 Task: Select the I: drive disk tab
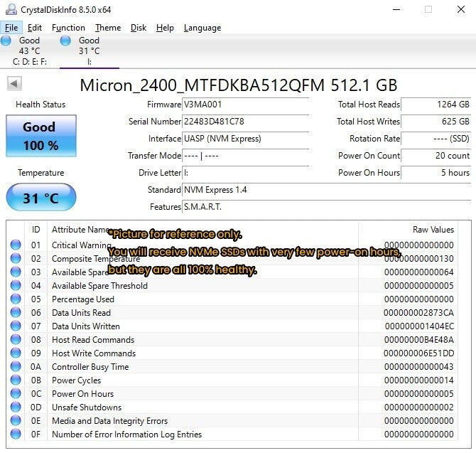[x=90, y=51]
